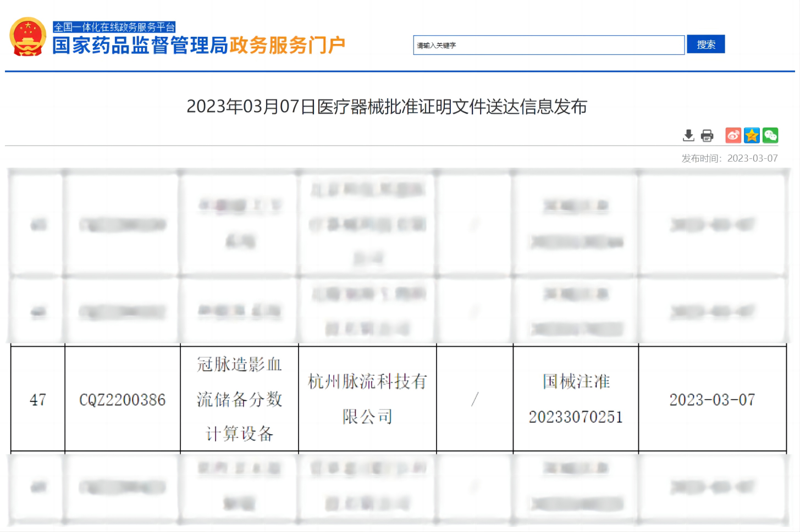Click the 2023年03月07日 article title heading
800x532 pixels.
tap(387, 107)
